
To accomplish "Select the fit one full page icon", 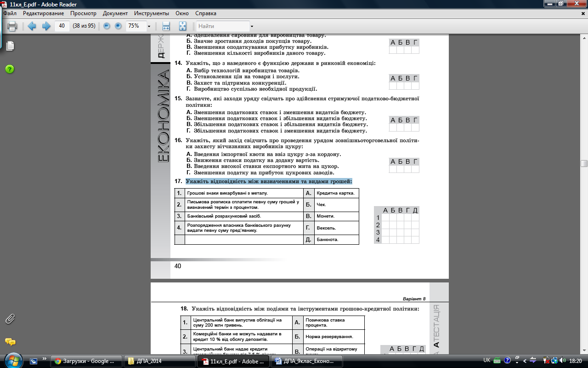I will (x=182, y=26).
